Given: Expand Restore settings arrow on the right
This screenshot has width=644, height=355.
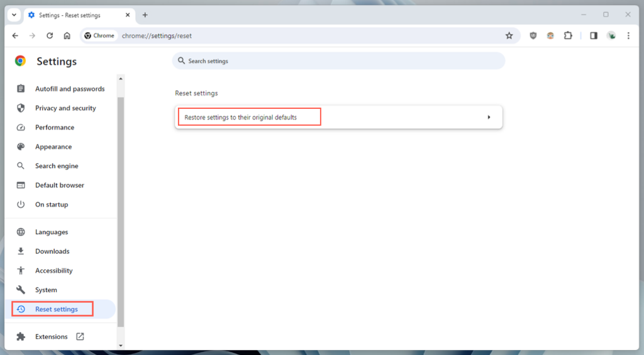Looking at the screenshot, I should coord(489,117).
